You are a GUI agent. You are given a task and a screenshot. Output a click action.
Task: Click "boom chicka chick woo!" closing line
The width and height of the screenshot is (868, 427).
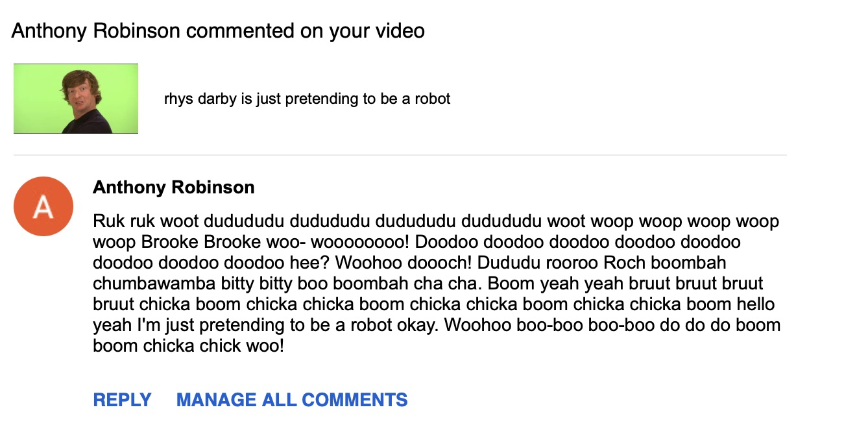[x=188, y=346]
